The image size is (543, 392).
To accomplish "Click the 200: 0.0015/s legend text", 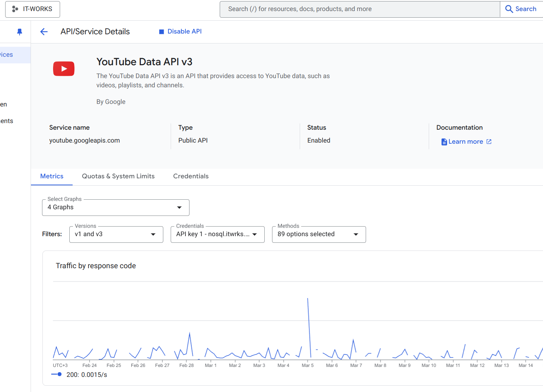I will [x=87, y=375].
